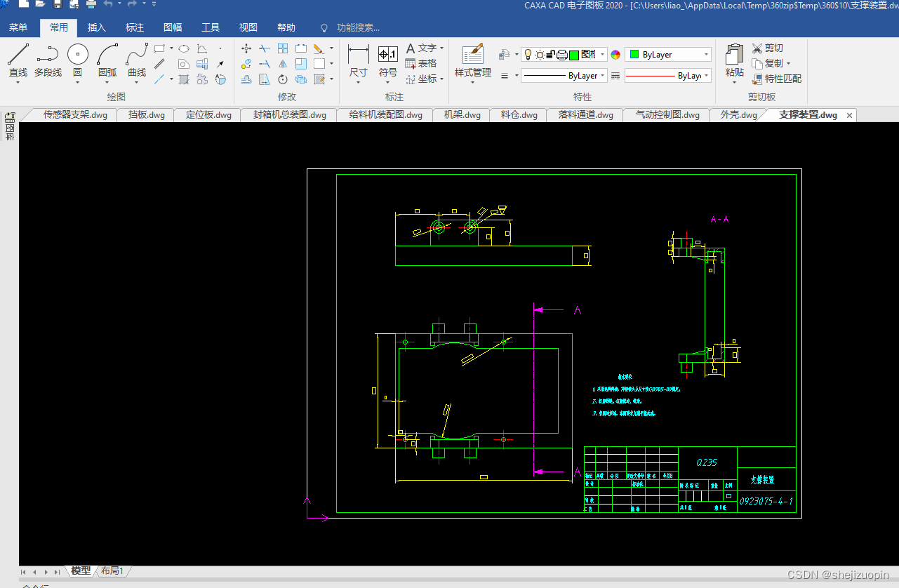This screenshot has height=588, width=899.
Task: Switch to the 插入 ribbon tab
Action: click(x=97, y=27)
